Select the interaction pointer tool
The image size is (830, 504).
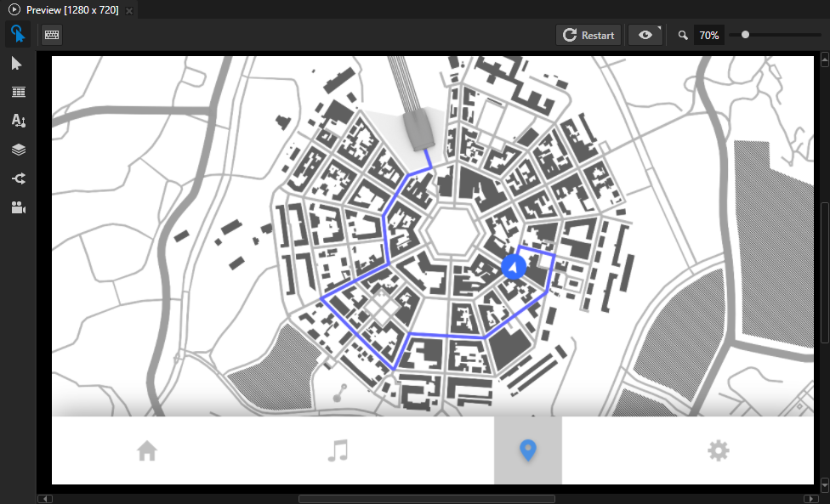[x=18, y=34]
